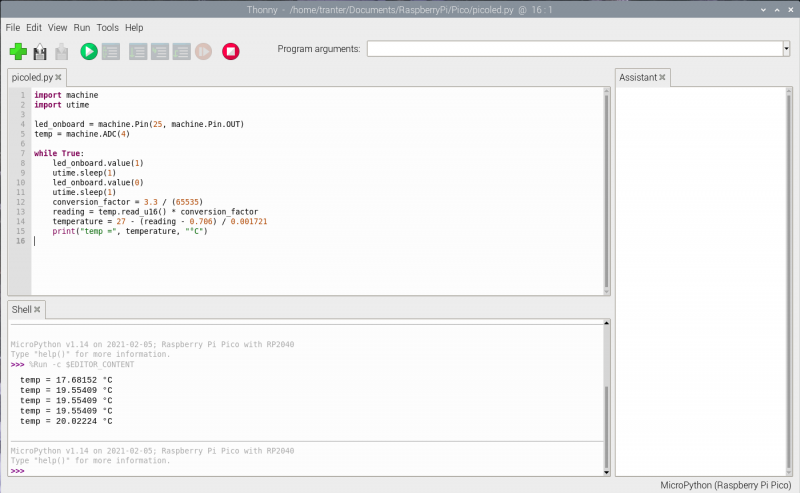Click the Resume debugging icon
This screenshot has width=800, height=493.
(203, 51)
